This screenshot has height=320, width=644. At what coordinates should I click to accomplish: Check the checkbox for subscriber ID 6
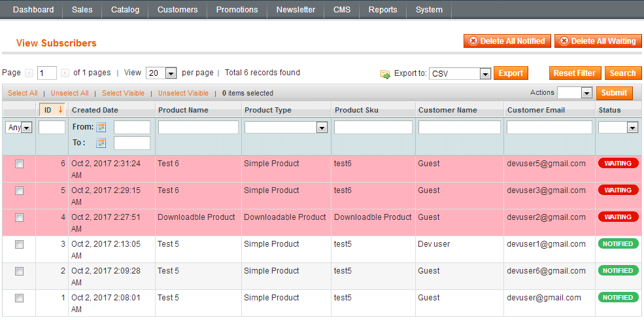(20, 164)
